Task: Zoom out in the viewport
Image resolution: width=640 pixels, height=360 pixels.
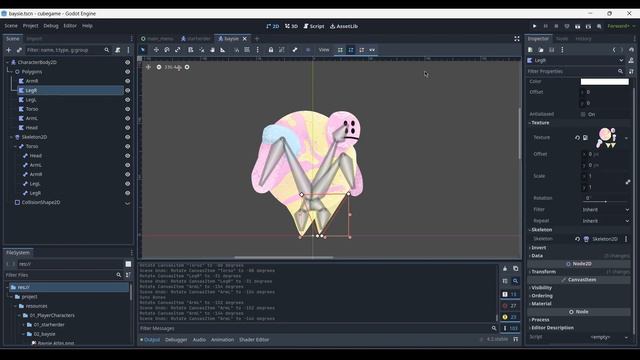Action: (159, 67)
